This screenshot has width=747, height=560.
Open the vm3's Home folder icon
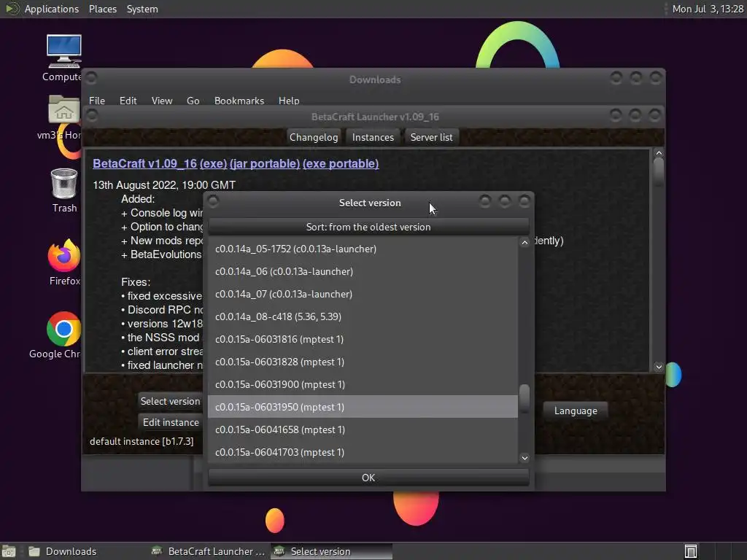[64, 110]
